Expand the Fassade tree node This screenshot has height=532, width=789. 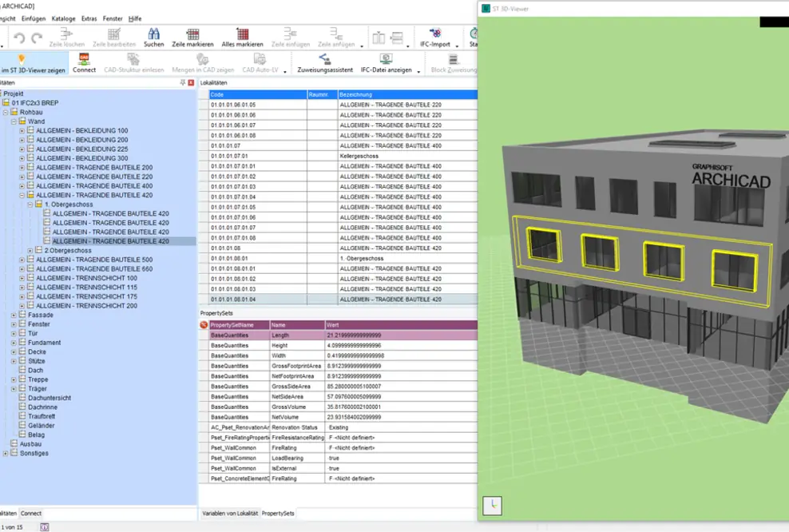[14, 315]
